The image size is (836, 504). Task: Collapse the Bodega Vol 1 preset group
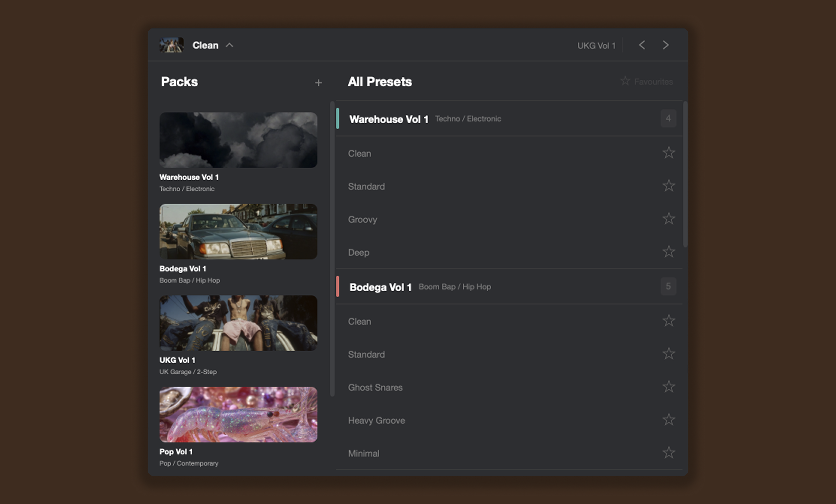[380, 287]
